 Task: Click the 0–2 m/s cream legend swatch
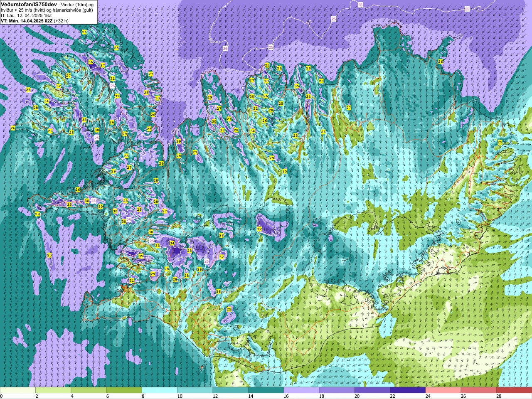click(18, 390)
